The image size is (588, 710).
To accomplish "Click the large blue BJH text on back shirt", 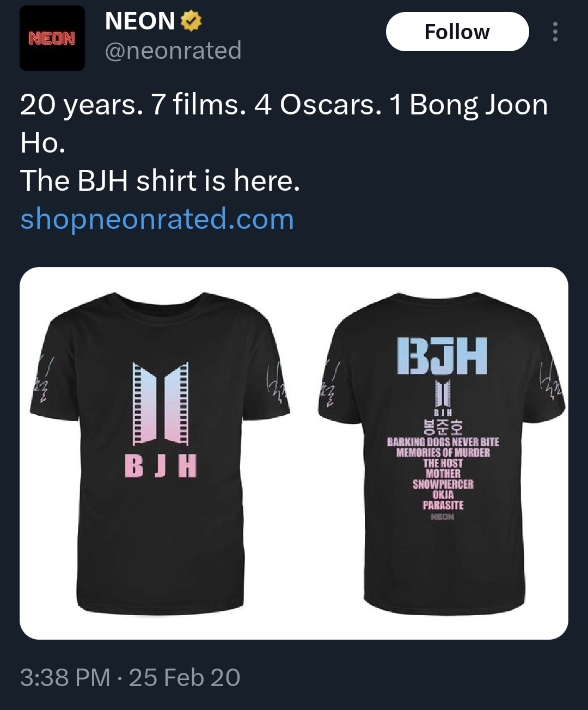I will click(x=442, y=356).
